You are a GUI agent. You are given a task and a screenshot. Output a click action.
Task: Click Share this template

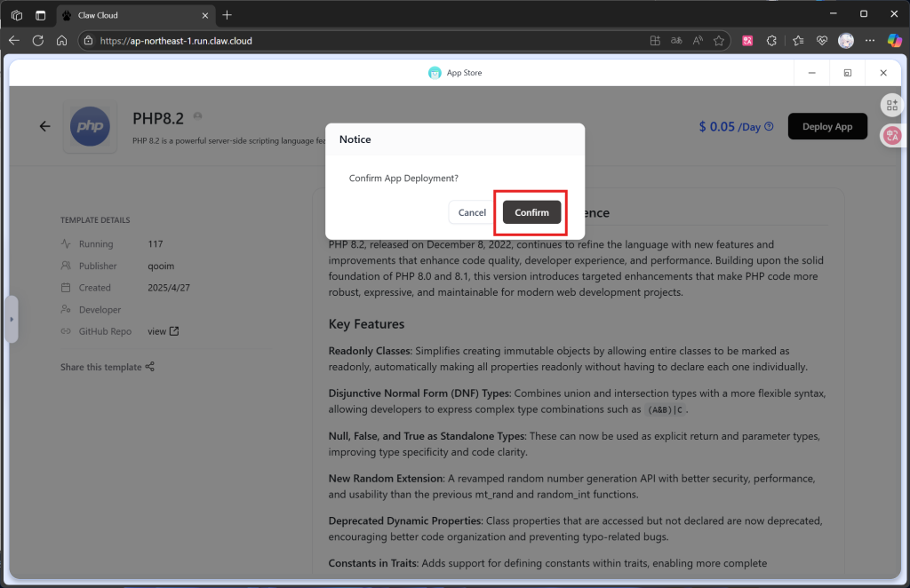point(108,367)
